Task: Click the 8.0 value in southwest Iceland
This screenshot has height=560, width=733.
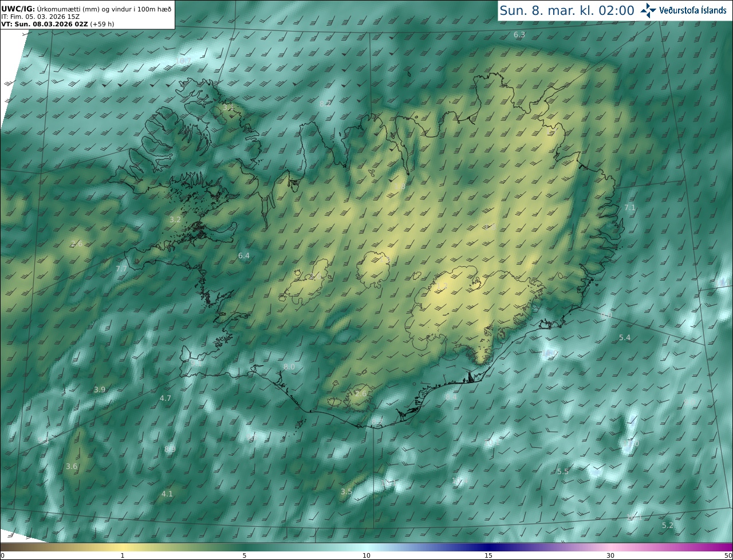Action: (x=289, y=366)
